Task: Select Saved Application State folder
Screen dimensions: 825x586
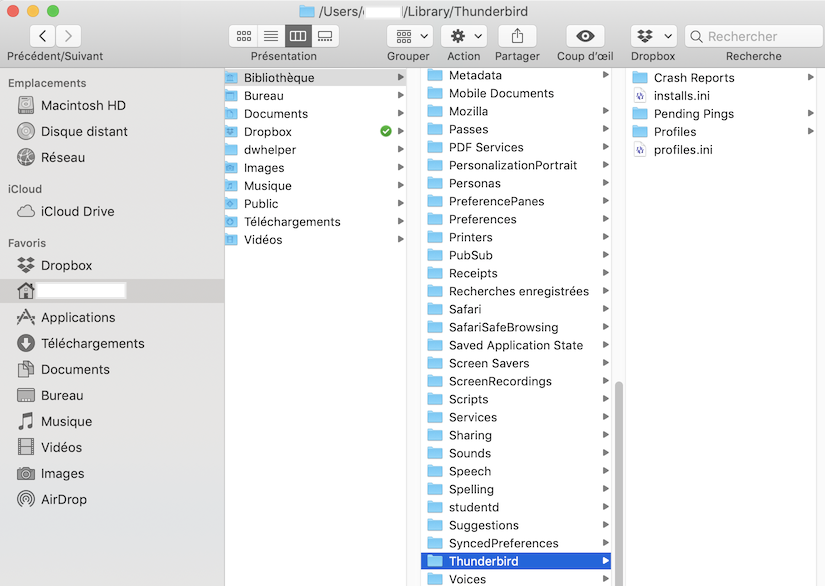Action: (x=516, y=345)
